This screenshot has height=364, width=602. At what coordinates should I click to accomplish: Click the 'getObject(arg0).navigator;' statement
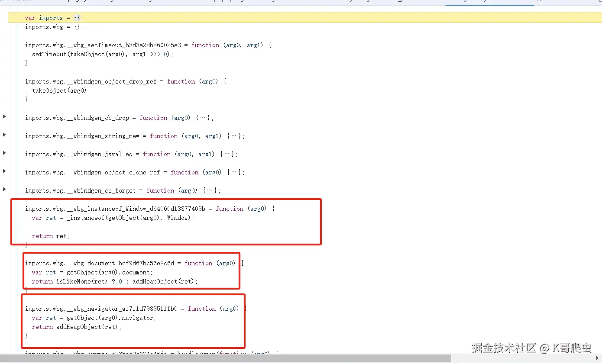click(x=111, y=318)
